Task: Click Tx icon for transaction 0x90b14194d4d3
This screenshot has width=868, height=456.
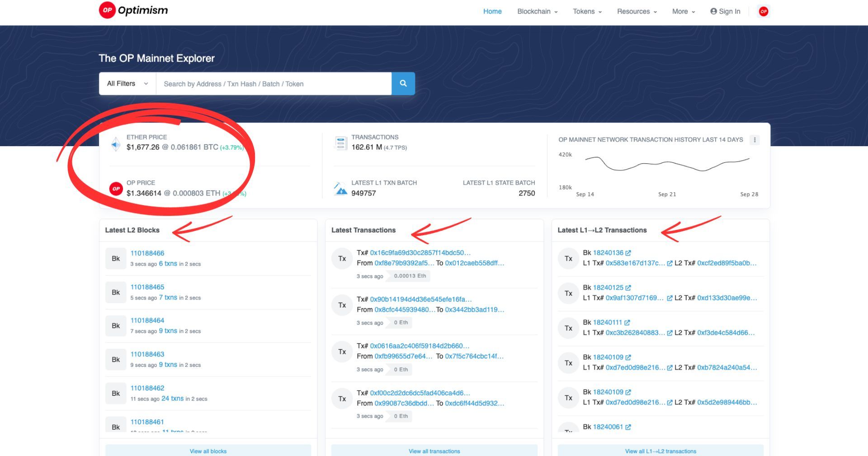Action: 342,305
